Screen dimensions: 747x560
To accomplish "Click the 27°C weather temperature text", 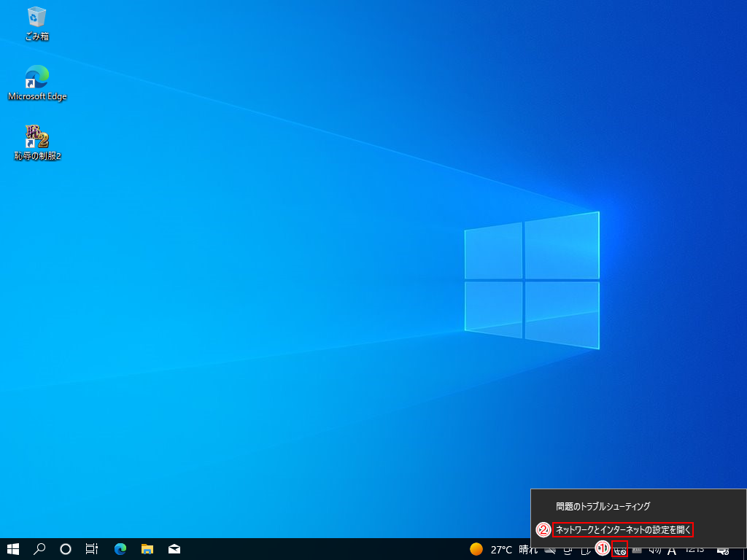I will 501,550.
